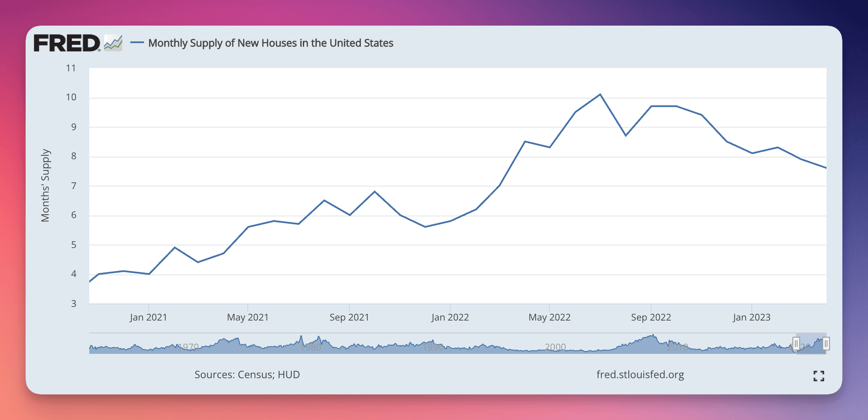Toggle the Monthly Supply of New Houses series
Image resolution: width=868 pixels, height=420 pixels.
tap(270, 43)
